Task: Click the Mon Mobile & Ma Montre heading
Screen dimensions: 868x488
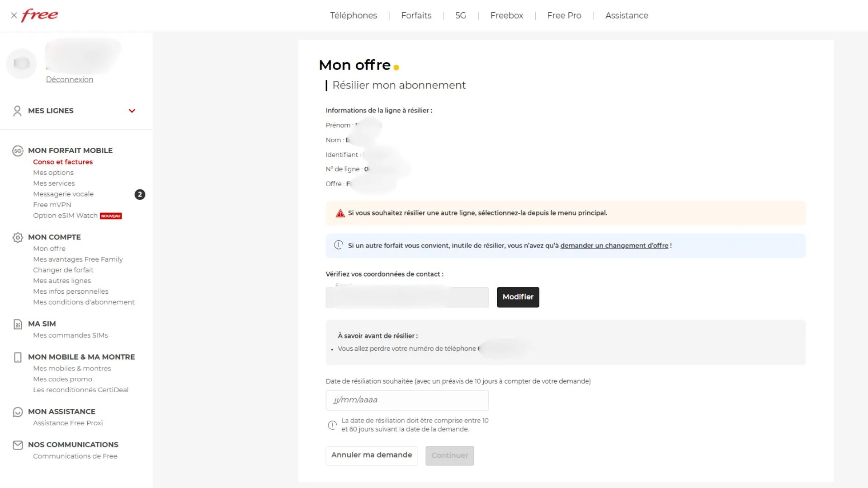Action: click(81, 357)
